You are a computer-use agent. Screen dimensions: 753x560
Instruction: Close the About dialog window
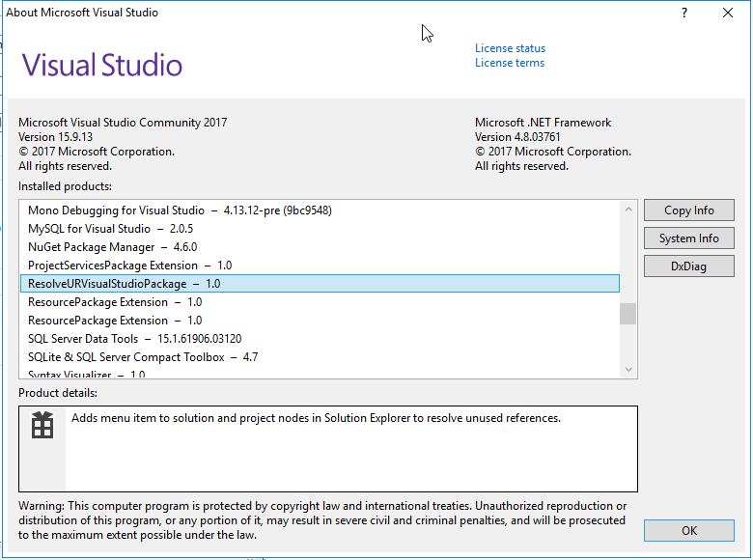pyautogui.click(x=728, y=13)
